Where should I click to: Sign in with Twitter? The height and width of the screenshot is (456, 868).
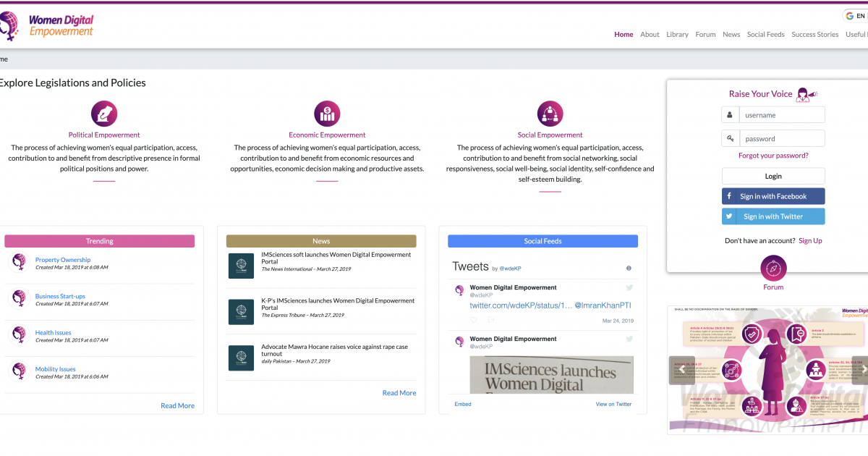point(773,216)
